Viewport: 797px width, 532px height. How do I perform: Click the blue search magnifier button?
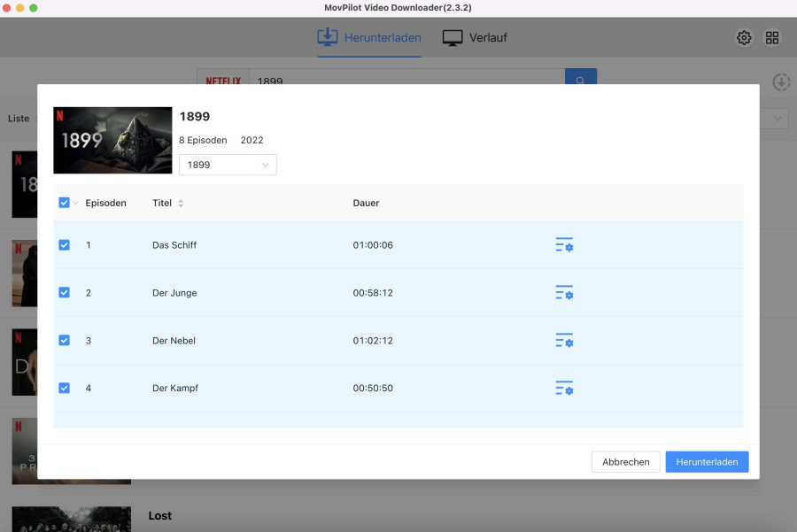click(x=580, y=77)
